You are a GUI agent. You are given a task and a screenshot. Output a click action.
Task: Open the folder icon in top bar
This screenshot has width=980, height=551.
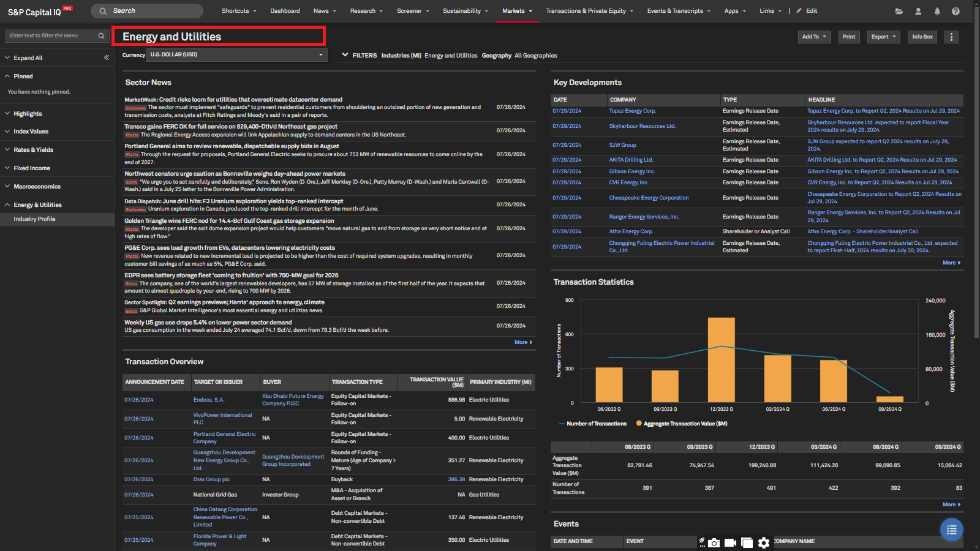[x=899, y=11]
